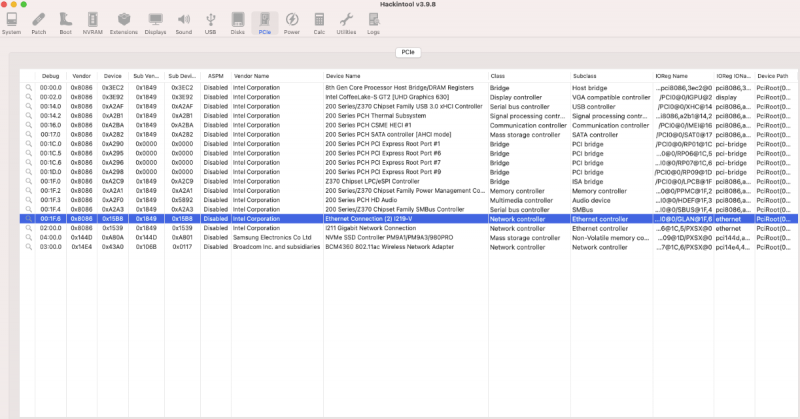Open the USB toolbar section

(210, 23)
